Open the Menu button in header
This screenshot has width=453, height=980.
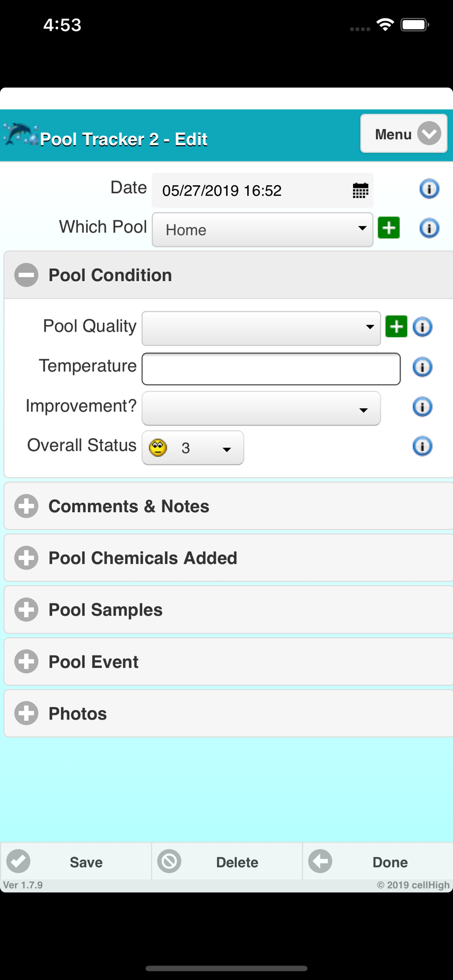[x=403, y=134]
